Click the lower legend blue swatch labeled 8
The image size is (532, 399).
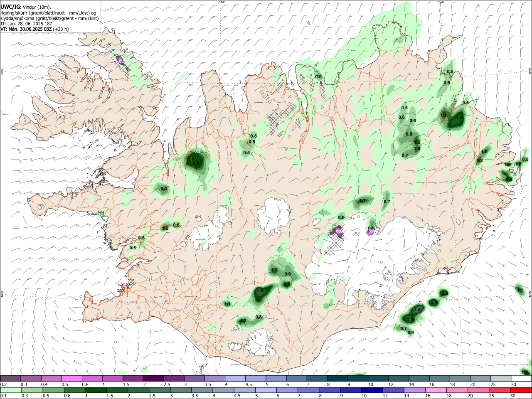point(330,390)
